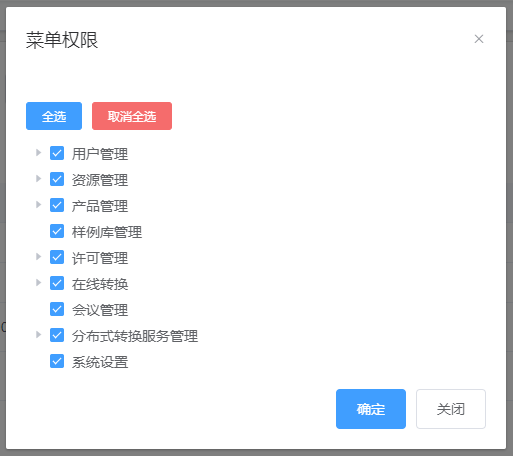Uncheck the 用户管理 checkbox

(57, 153)
